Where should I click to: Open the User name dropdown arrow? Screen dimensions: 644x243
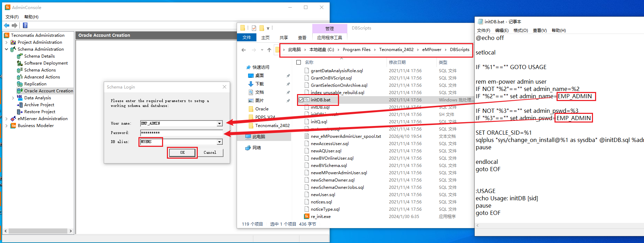tap(219, 124)
